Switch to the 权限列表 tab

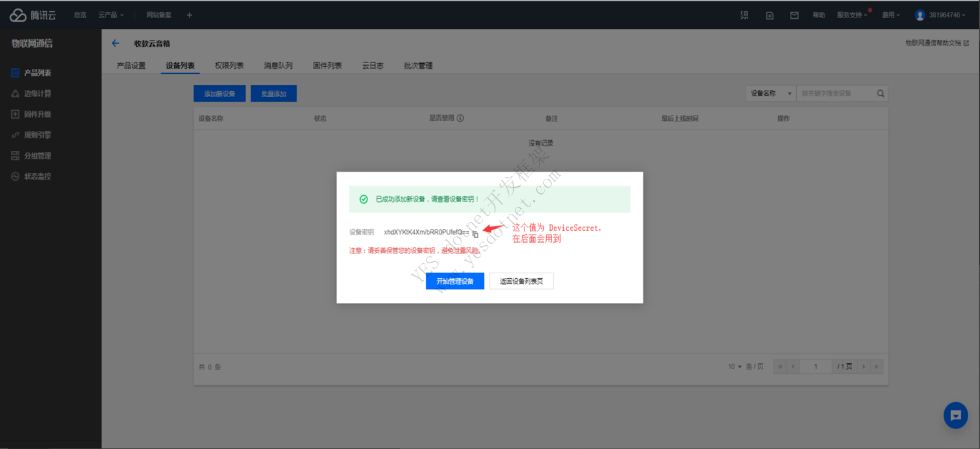point(229,66)
